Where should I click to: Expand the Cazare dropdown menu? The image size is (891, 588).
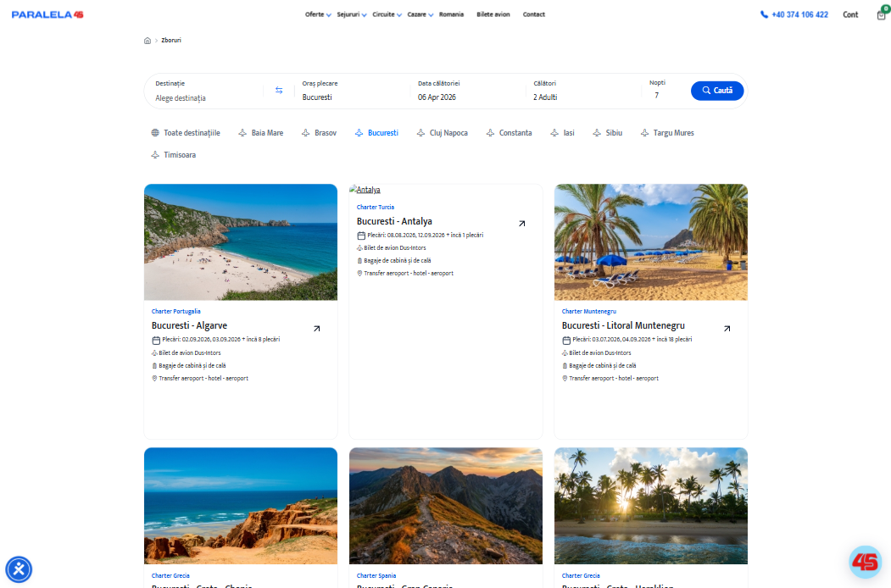pyautogui.click(x=420, y=14)
